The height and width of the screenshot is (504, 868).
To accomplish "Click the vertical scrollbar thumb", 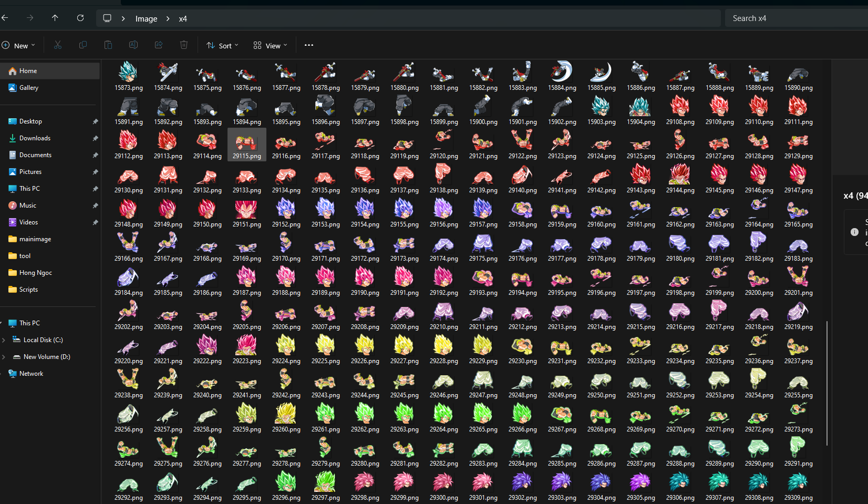I will (x=827, y=383).
